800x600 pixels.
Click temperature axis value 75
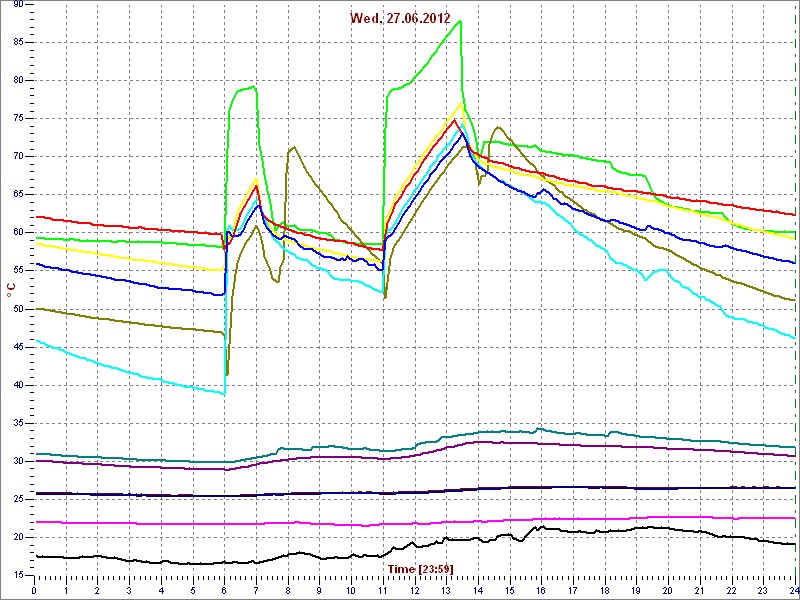coord(18,118)
